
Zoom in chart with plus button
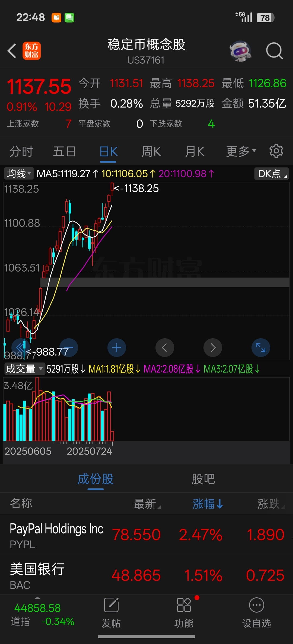pyautogui.click(x=117, y=348)
